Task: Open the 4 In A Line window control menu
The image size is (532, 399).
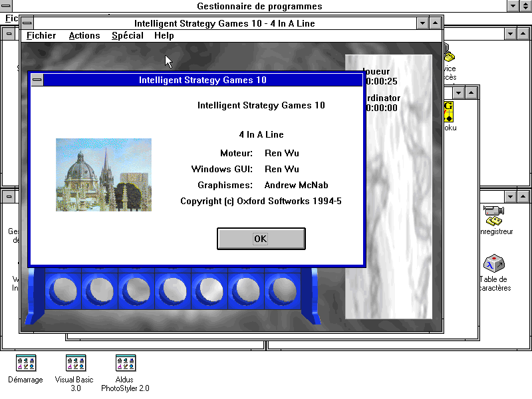Action: tap(27, 23)
